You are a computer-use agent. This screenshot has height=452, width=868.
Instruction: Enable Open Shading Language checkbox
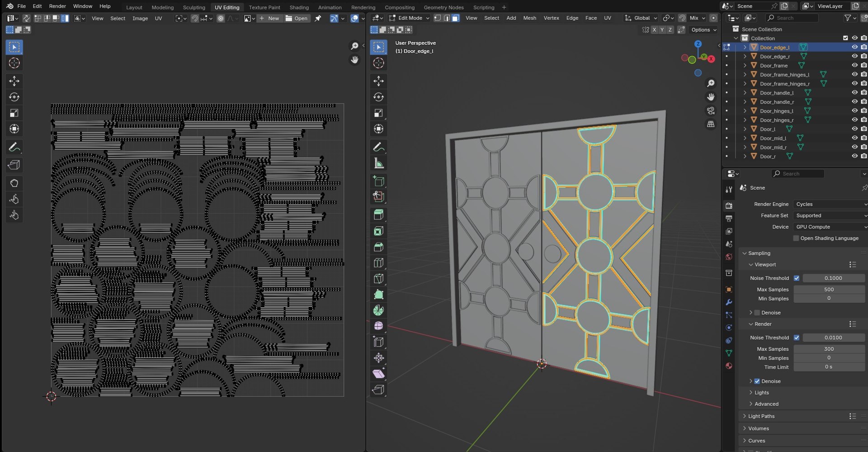pos(796,238)
